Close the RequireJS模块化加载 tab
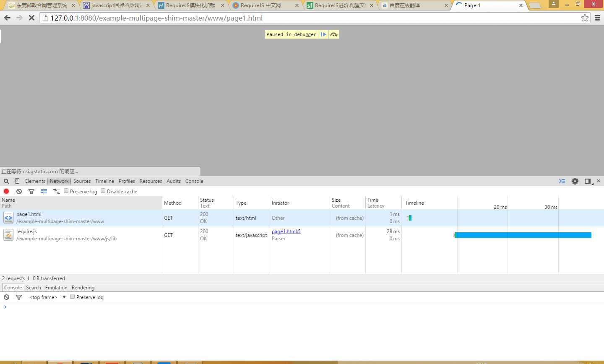The height and width of the screenshot is (364, 604). [223, 5]
